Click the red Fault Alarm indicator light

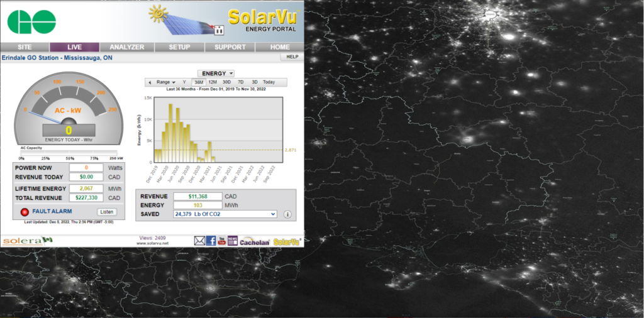(25, 212)
